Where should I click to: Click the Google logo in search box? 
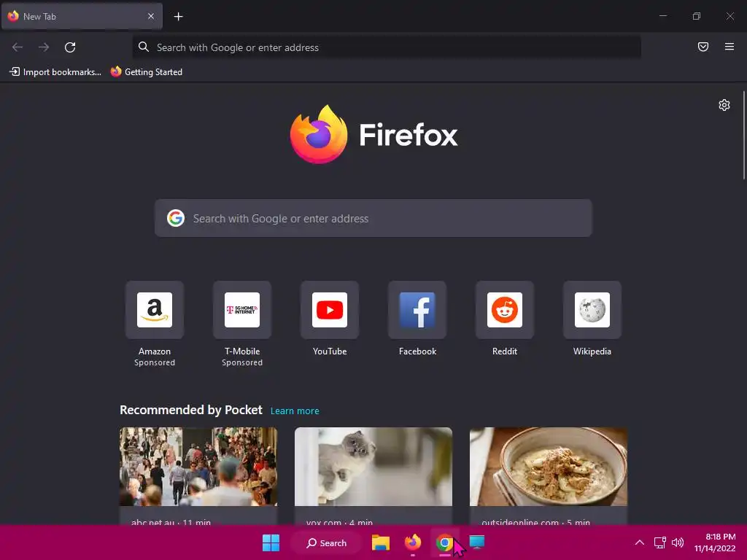click(176, 218)
